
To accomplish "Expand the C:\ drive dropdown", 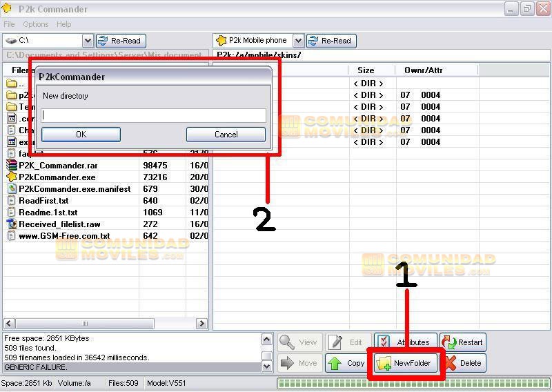I will (x=88, y=41).
